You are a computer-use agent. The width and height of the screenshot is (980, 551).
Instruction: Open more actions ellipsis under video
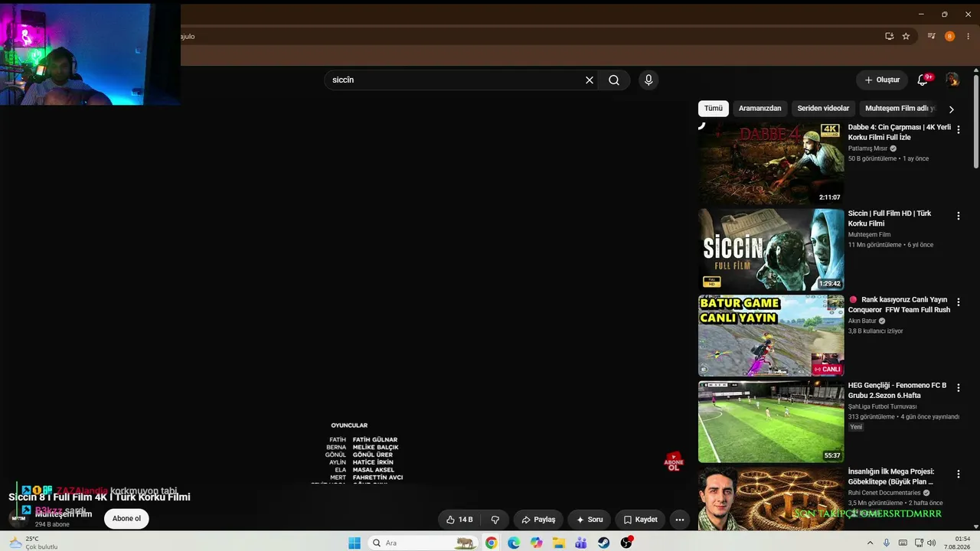(679, 520)
